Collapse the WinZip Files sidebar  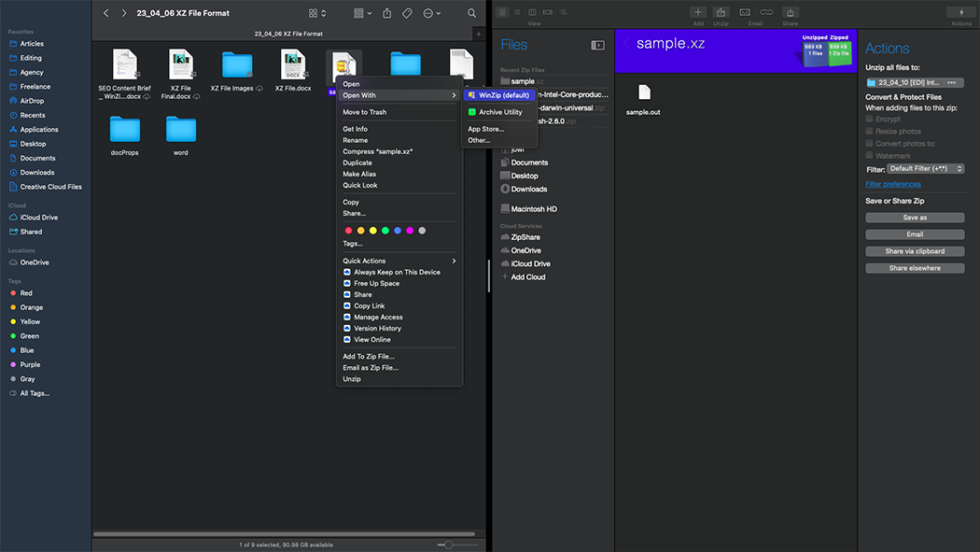click(597, 45)
